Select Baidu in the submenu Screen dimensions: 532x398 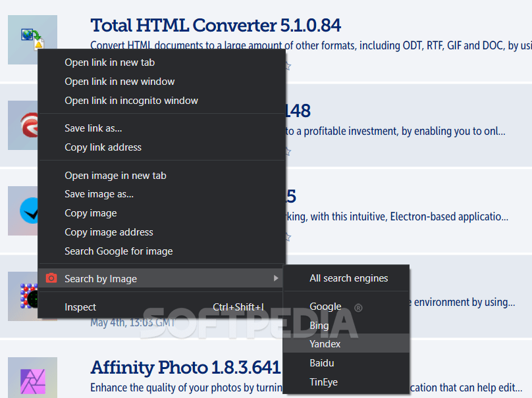click(x=346, y=362)
